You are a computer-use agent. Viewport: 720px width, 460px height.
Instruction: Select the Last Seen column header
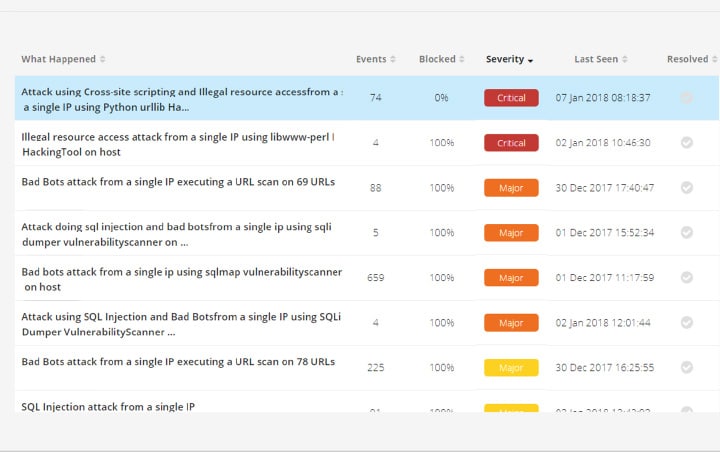(x=595, y=60)
